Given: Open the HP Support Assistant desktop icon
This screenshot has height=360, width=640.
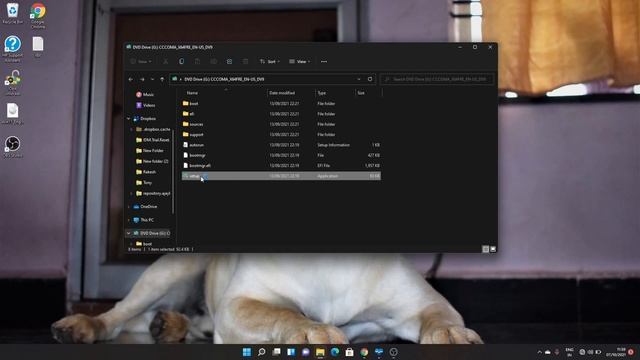Looking at the screenshot, I should [x=13, y=49].
